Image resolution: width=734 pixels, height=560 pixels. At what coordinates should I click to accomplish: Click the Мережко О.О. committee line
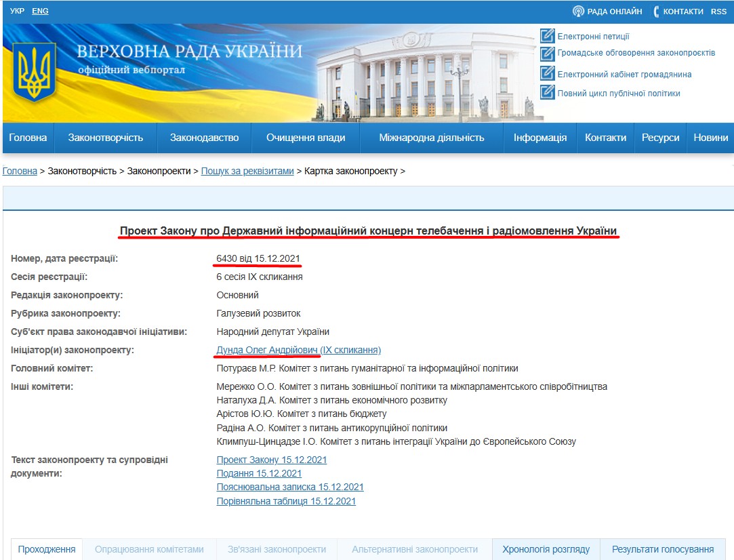[x=412, y=386]
